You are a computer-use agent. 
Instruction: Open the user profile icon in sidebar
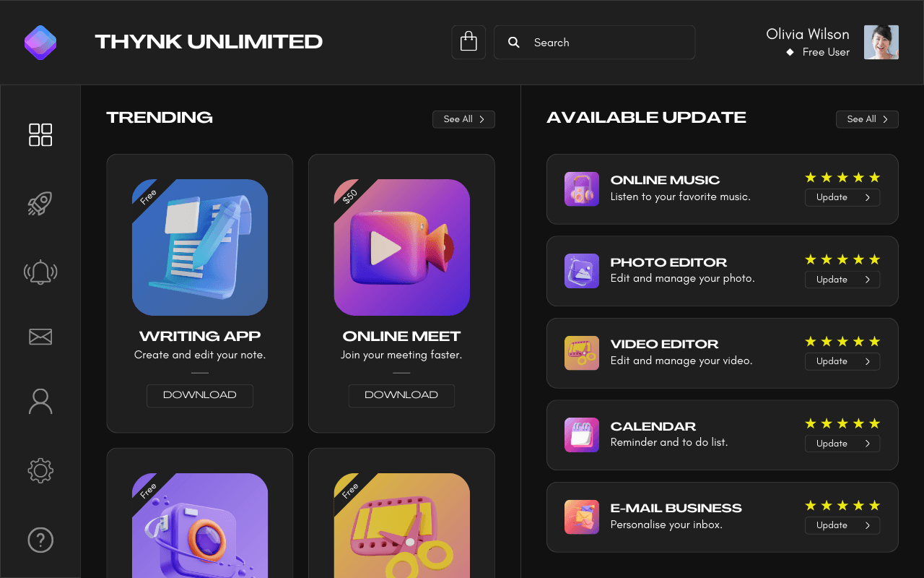click(x=40, y=402)
